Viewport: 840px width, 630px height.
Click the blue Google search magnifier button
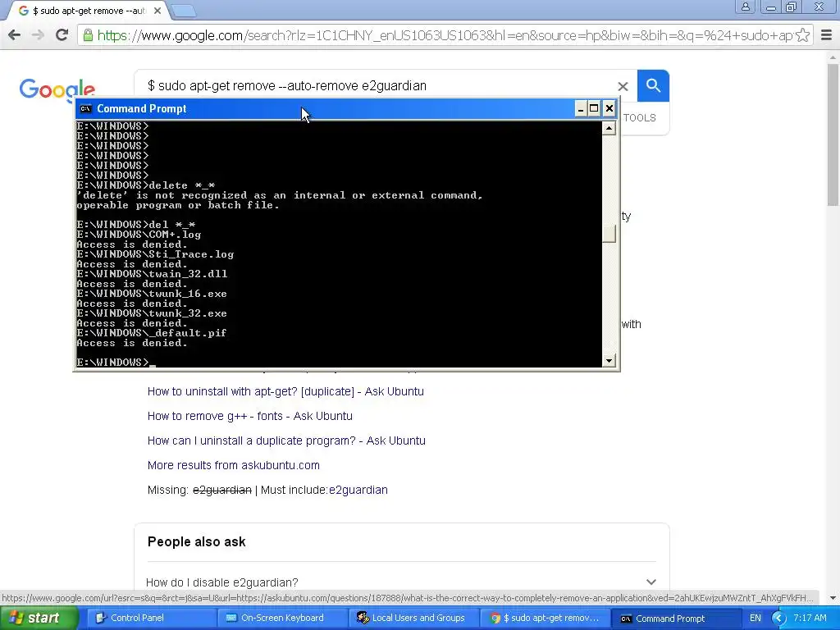click(x=653, y=85)
